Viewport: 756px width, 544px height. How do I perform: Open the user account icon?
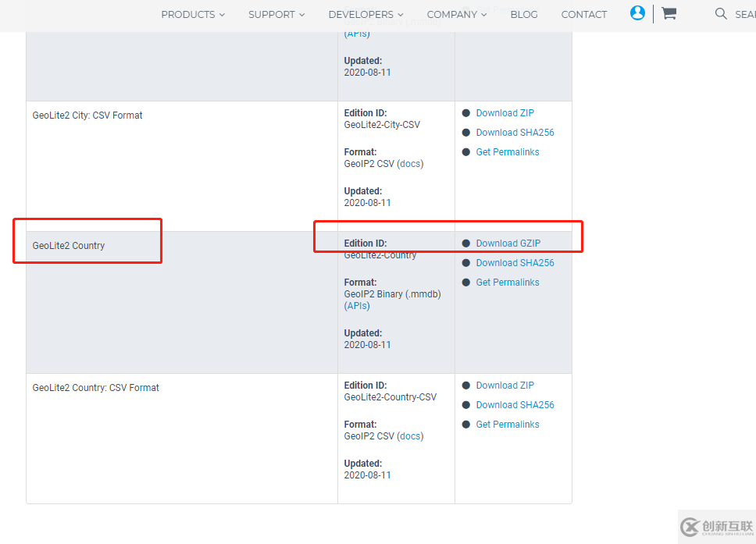coord(637,13)
